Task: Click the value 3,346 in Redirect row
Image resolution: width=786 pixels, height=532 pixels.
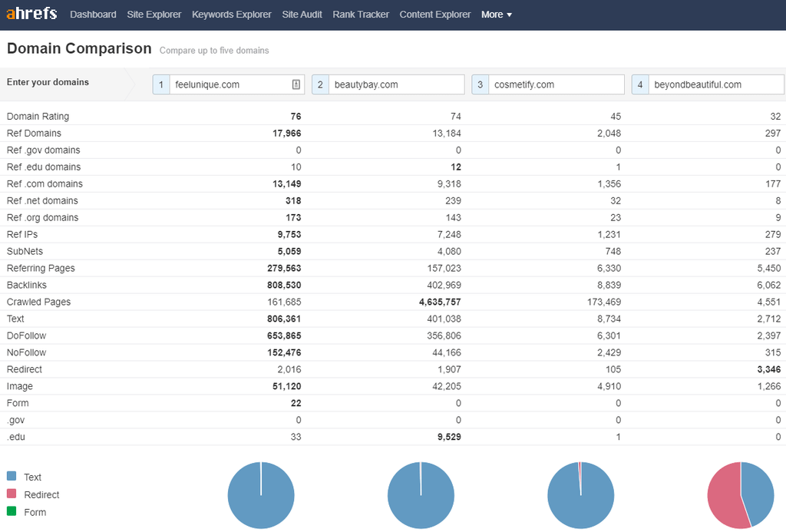Action: point(769,369)
